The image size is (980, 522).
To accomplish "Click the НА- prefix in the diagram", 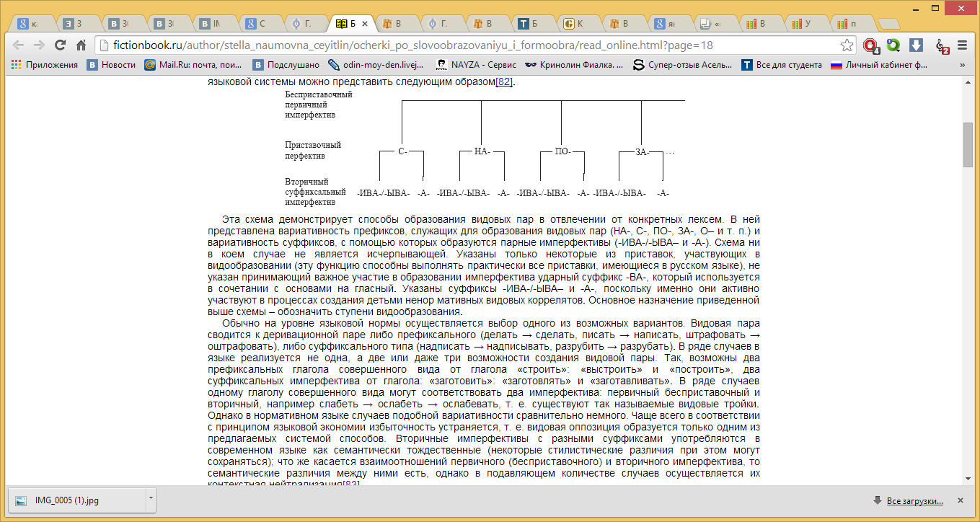I will [482, 151].
